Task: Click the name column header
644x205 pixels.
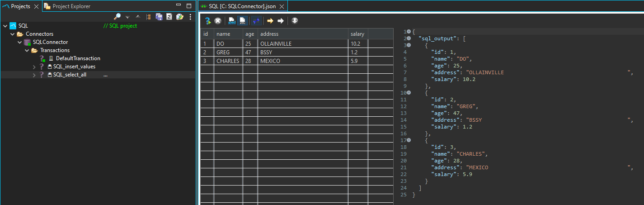Action: 229,34
